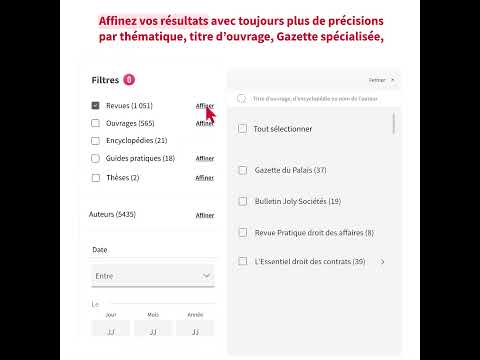The height and width of the screenshot is (360, 480).
Task: Uncheck the Revues (1 051) checkbox
Action: tap(95, 106)
